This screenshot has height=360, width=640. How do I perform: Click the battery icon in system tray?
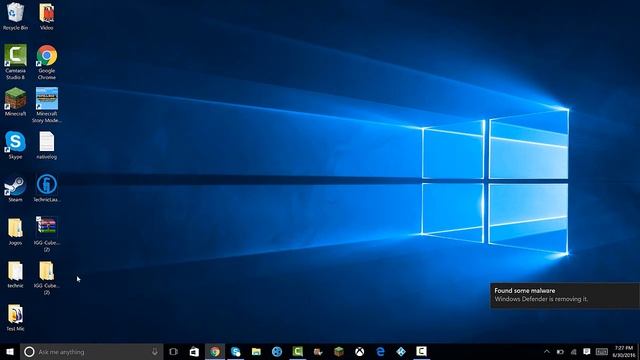coord(560,351)
